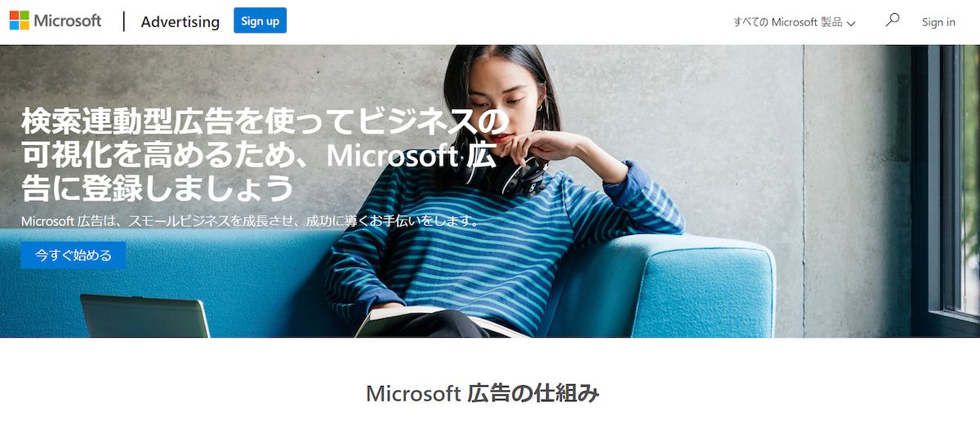Click the chevron beside すべての Microsoft 製品
Viewport: 980px width, 434px height.
click(x=851, y=24)
